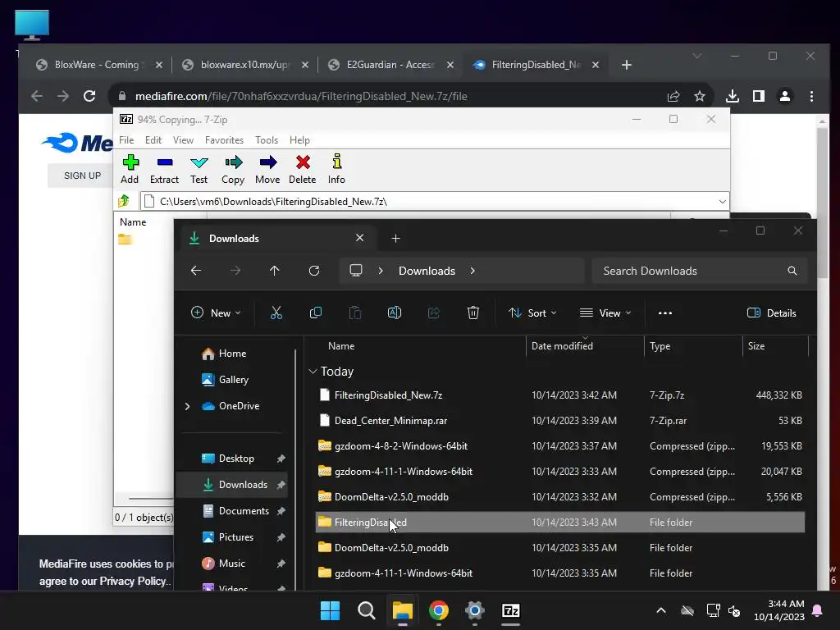Click the Paste icon in Explorer toolbar

[x=354, y=313]
